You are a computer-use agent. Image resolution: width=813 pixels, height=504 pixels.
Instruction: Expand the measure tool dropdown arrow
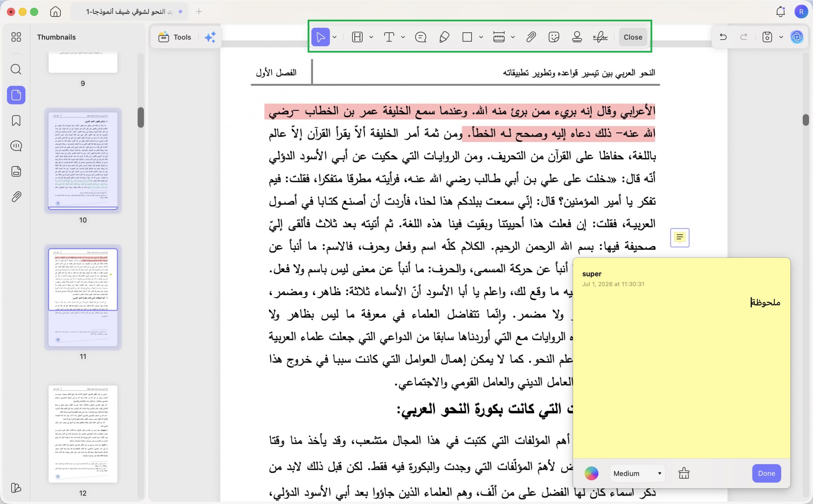click(x=513, y=37)
